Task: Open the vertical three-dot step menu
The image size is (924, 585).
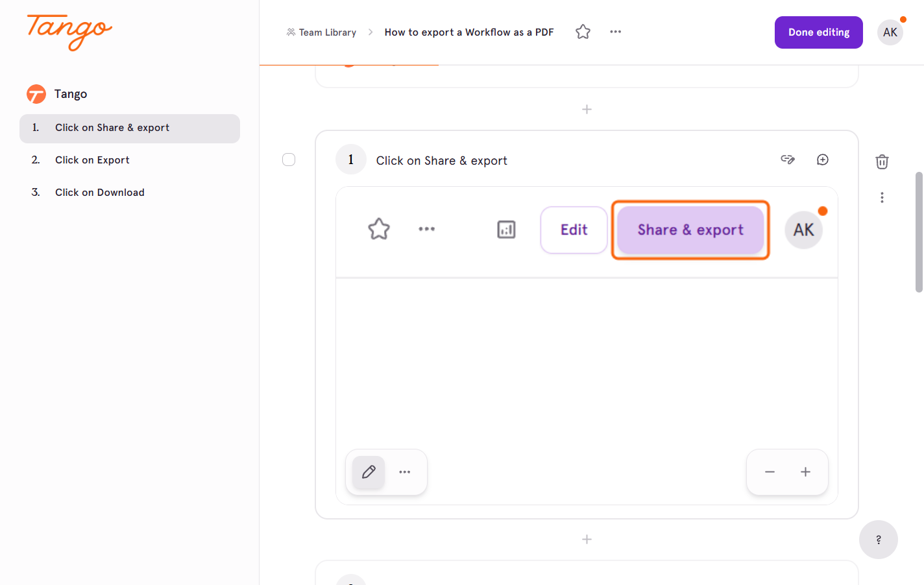Action: point(882,197)
